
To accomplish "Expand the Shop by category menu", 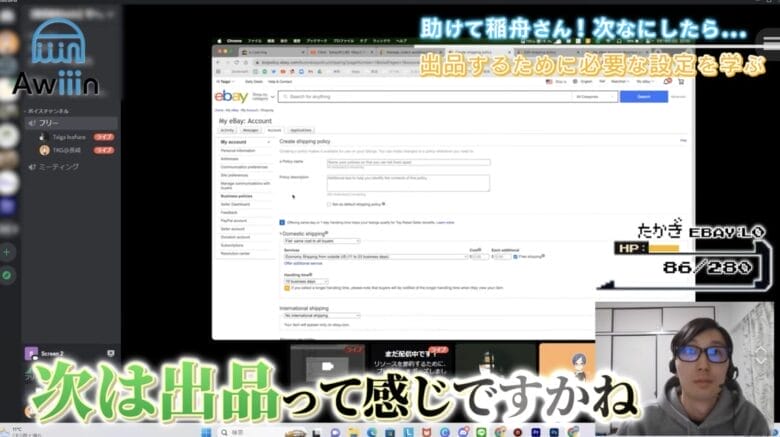I will [x=263, y=97].
